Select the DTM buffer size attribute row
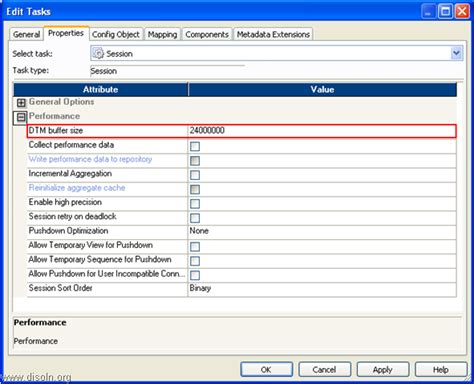This screenshot has height=384, width=474. 242,131
